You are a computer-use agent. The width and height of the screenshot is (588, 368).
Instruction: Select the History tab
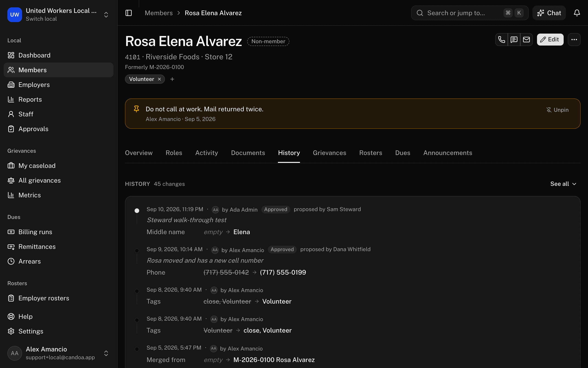point(289,153)
